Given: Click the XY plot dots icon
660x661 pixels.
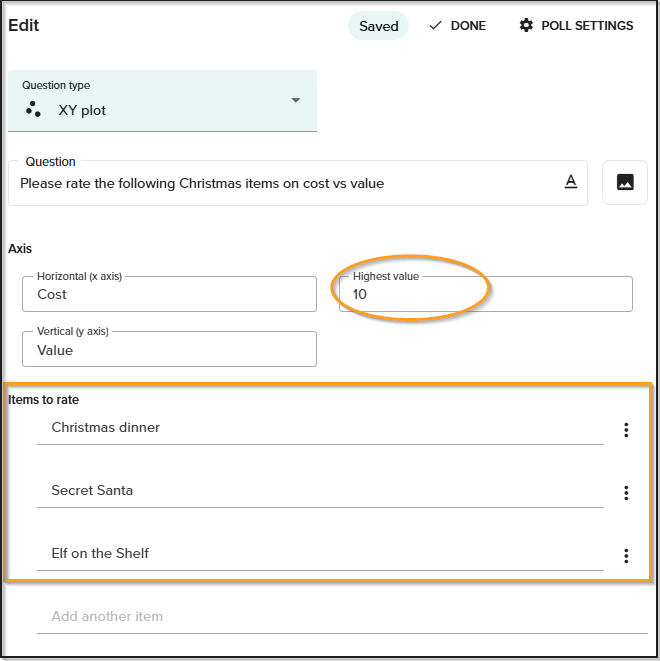Looking at the screenshot, I should coord(33,109).
